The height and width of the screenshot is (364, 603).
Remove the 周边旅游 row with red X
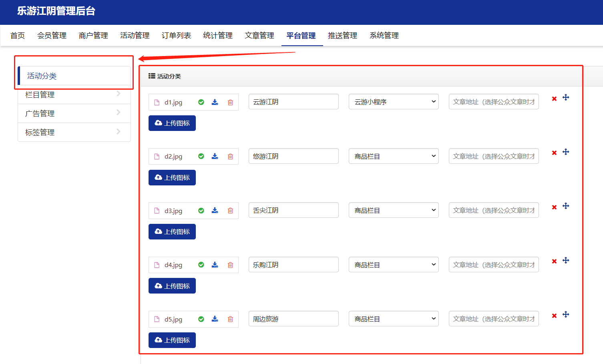pyautogui.click(x=554, y=316)
